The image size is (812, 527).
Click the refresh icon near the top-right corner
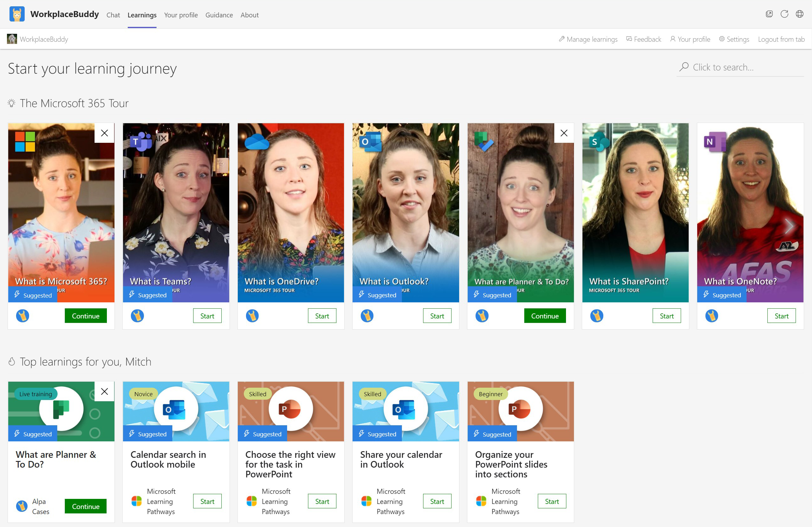784,14
